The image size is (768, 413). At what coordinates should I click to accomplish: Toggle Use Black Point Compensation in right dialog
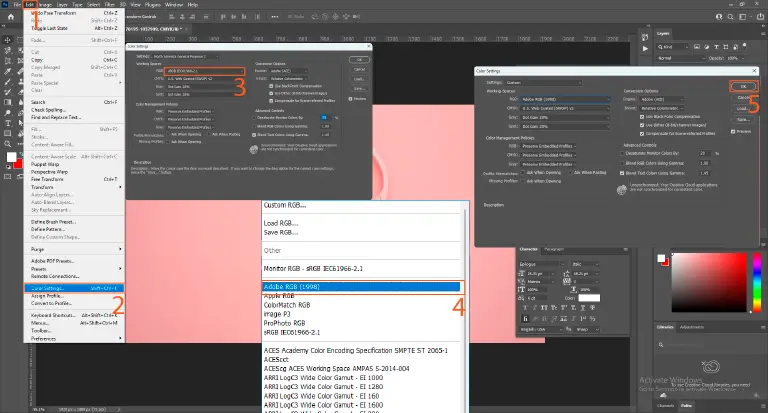(x=642, y=117)
